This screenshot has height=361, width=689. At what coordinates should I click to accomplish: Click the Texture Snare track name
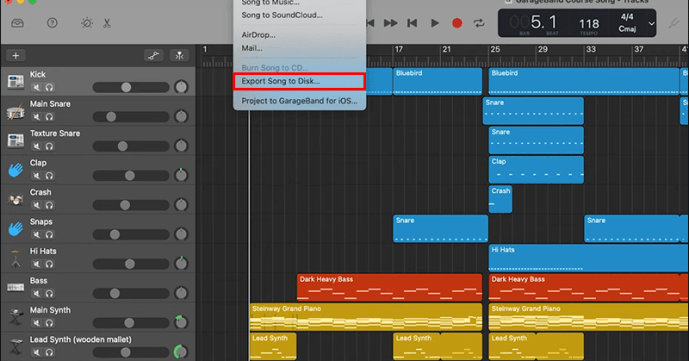point(55,133)
